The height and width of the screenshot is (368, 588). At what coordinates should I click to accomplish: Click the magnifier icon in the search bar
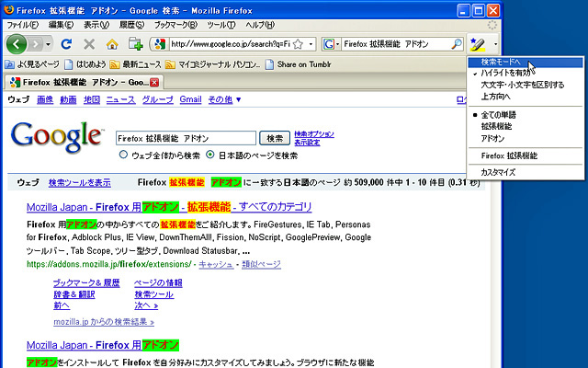456,44
